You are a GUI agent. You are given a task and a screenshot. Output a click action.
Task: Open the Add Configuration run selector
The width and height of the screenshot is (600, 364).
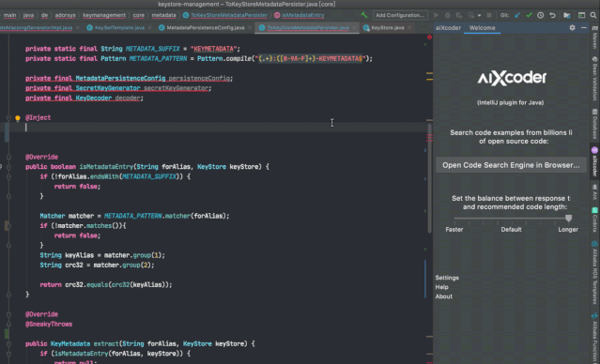tap(400, 15)
